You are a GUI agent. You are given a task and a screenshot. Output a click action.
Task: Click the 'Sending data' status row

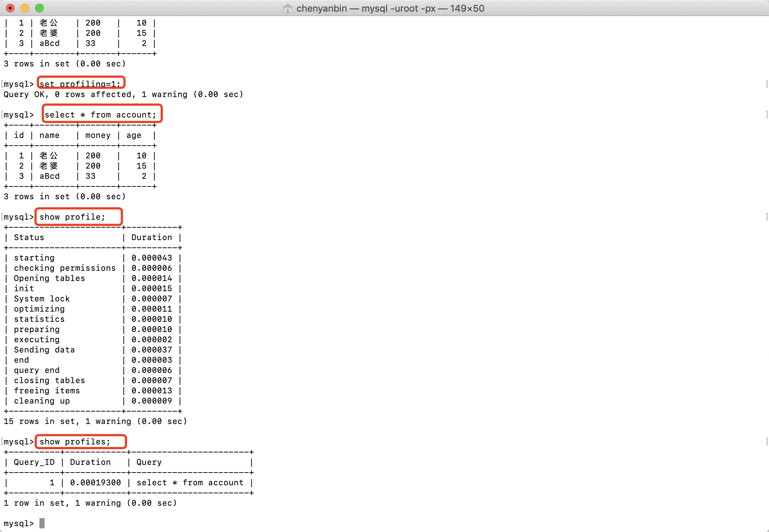tap(93, 350)
